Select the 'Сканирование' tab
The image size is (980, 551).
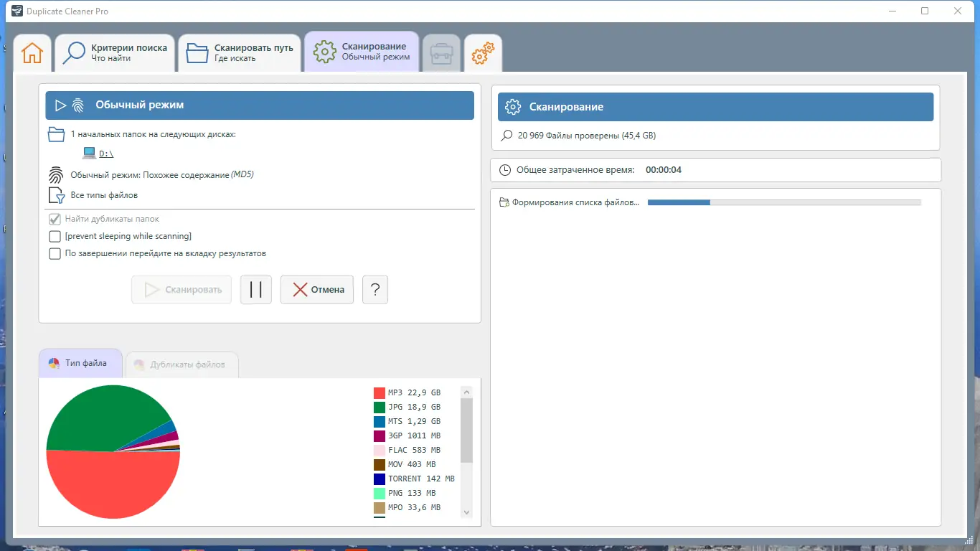click(x=362, y=52)
